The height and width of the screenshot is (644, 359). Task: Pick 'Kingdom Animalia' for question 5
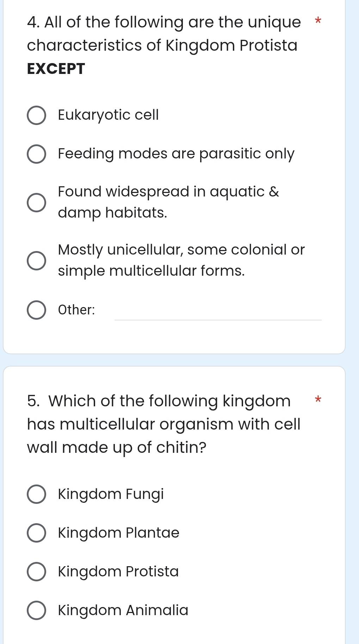pos(36,609)
